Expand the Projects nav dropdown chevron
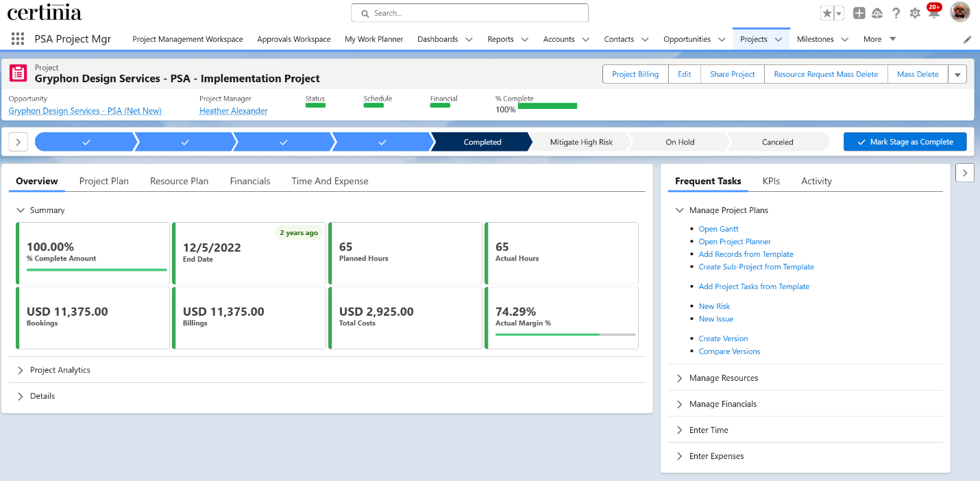Image resolution: width=980 pixels, height=481 pixels. tap(779, 40)
